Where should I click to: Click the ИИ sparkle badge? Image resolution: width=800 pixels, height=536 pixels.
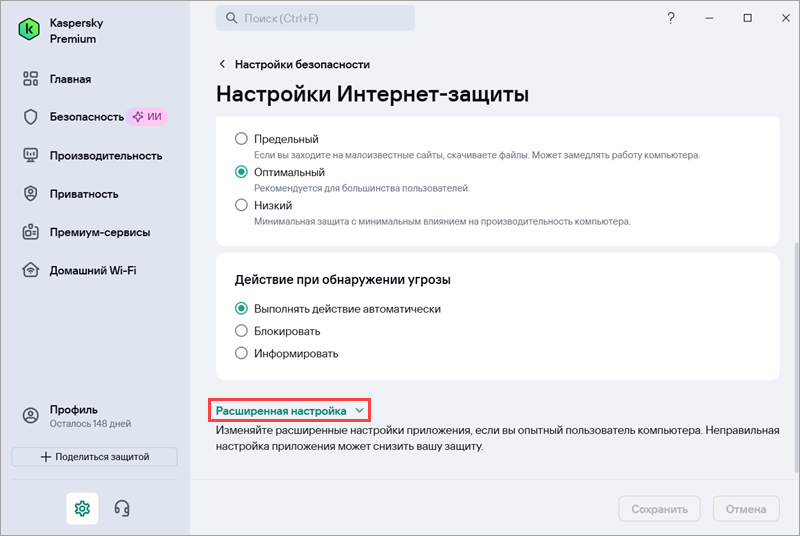tap(147, 117)
